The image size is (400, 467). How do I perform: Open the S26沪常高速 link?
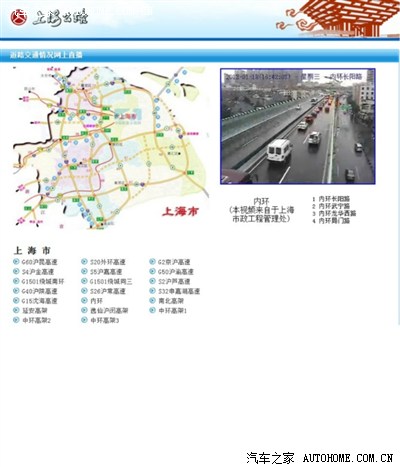108,291
